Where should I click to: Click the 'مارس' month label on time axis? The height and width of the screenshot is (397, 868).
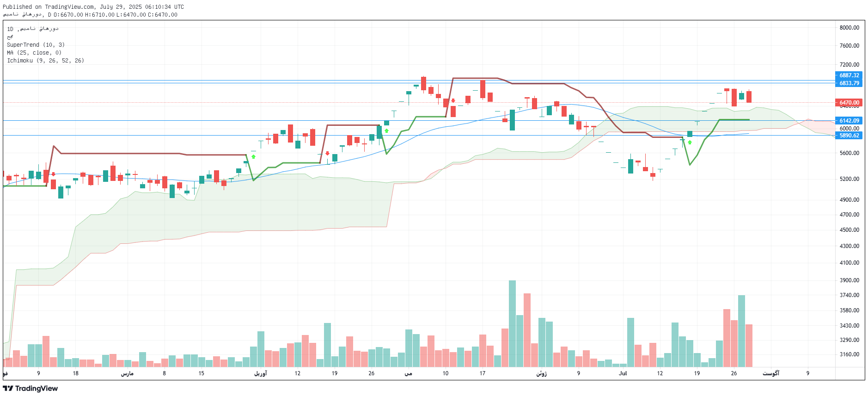(127, 373)
